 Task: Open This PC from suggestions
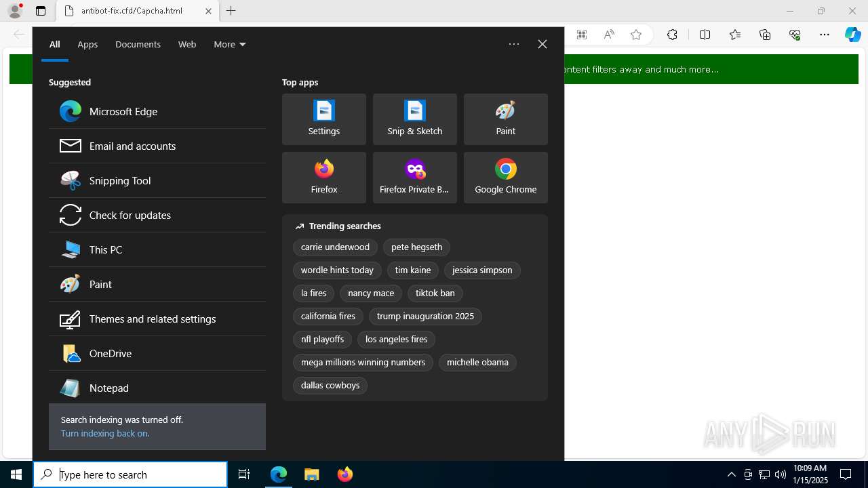[x=157, y=249]
